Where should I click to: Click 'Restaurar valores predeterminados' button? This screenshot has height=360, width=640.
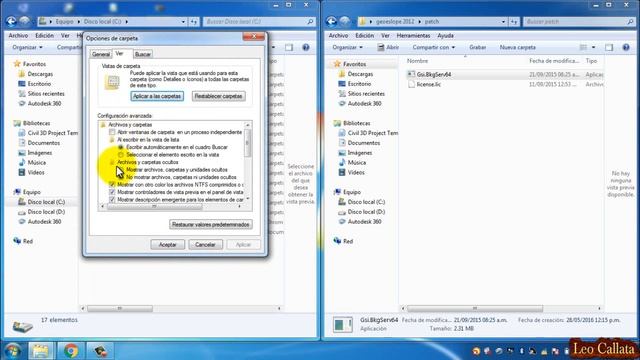(211, 224)
